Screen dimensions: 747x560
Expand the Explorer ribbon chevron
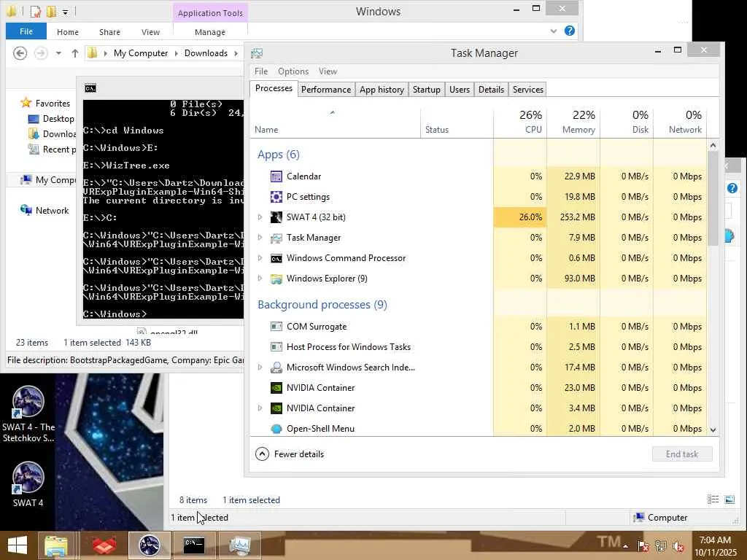(x=554, y=31)
